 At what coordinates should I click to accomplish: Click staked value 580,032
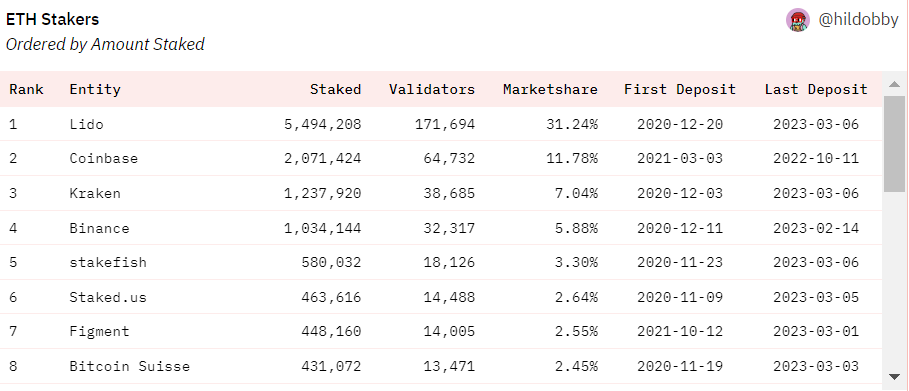[x=331, y=262]
